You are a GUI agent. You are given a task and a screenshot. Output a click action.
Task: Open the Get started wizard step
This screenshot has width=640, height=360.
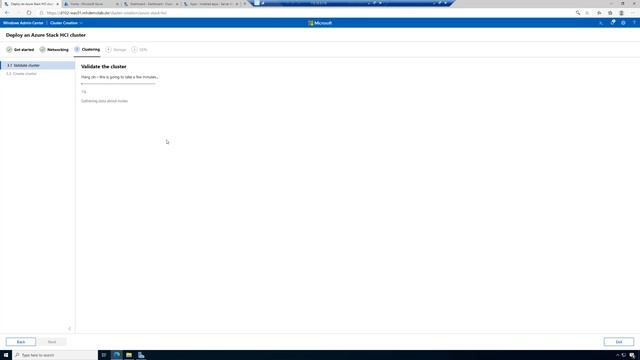pos(20,49)
